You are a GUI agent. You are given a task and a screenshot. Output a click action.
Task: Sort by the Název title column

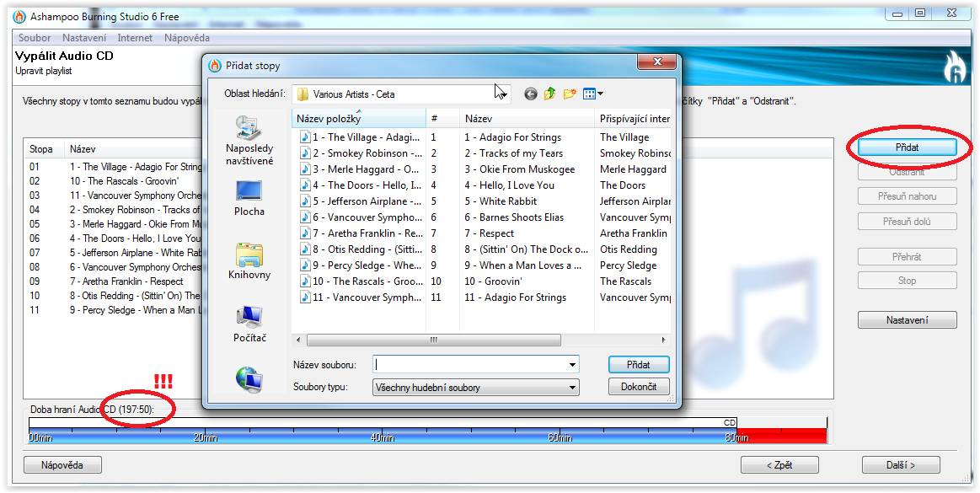(x=527, y=119)
